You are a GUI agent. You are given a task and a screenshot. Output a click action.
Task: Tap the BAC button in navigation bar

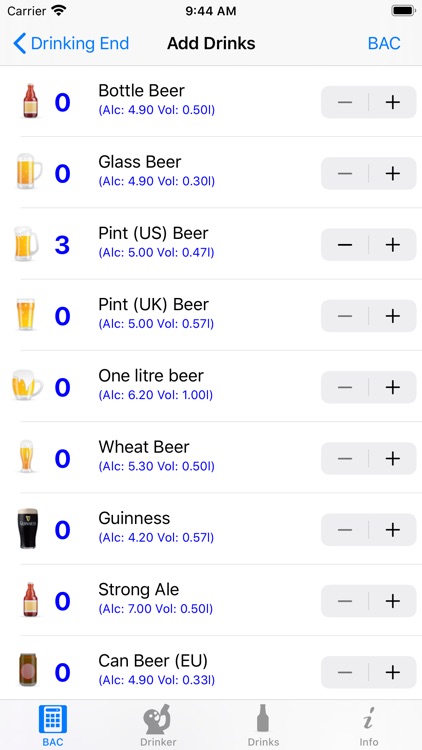click(384, 44)
